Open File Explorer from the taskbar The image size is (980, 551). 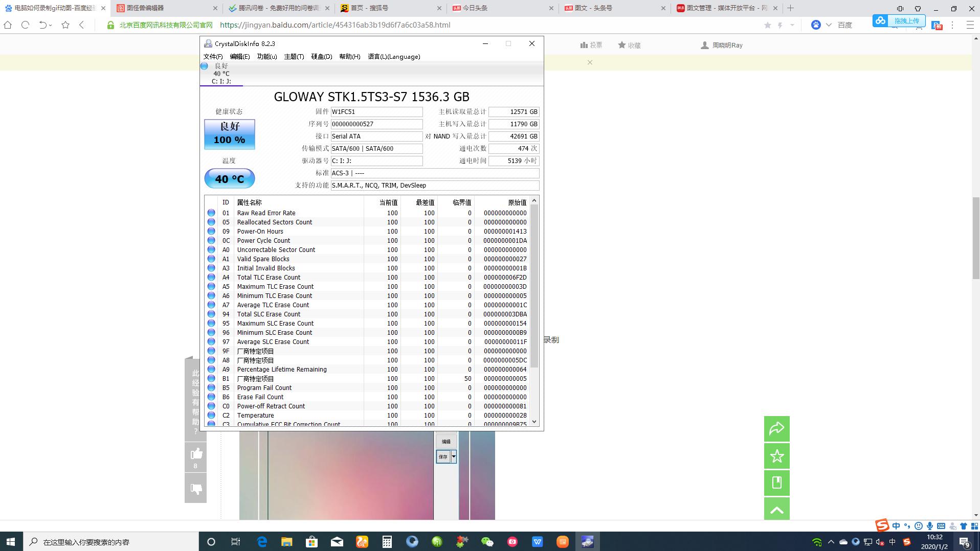pos(286,542)
